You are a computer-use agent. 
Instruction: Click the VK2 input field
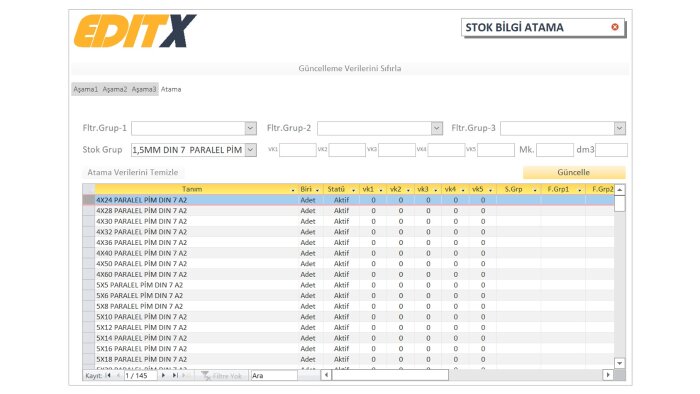[x=347, y=150]
